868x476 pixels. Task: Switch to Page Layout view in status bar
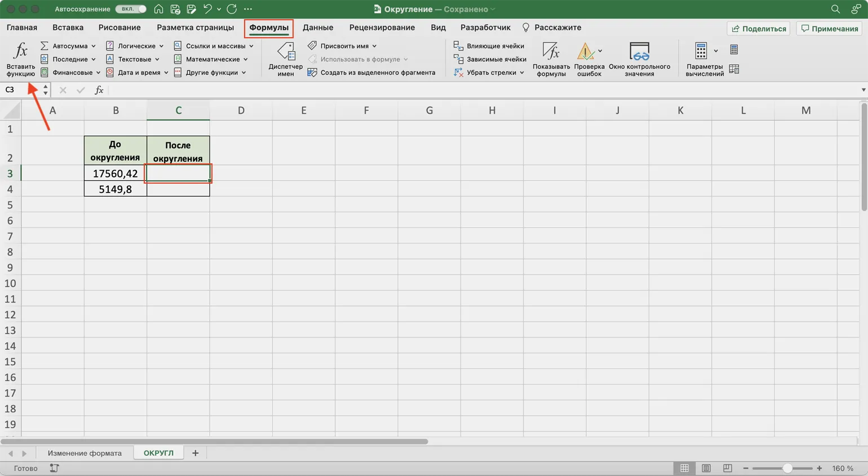pyautogui.click(x=706, y=468)
